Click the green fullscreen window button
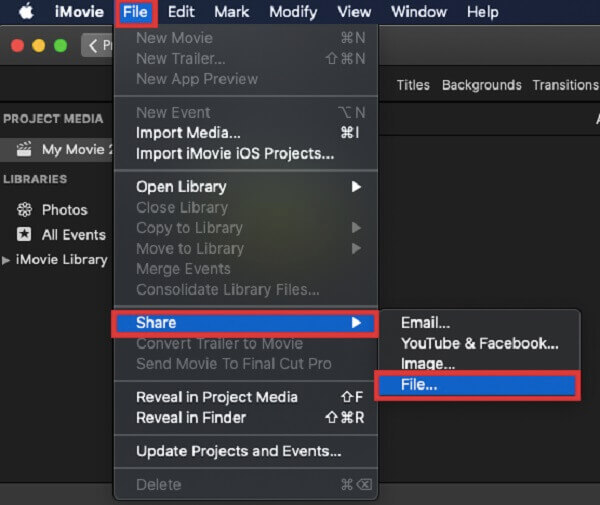This screenshot has width=600, height=505. coord(60,46)
